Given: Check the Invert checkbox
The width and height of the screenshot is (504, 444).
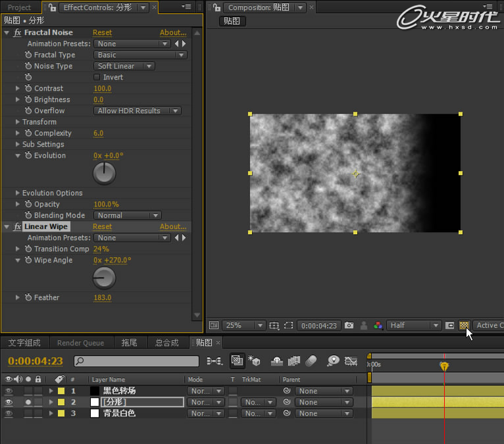Looking at the screenshot, I should click(97, 78).
